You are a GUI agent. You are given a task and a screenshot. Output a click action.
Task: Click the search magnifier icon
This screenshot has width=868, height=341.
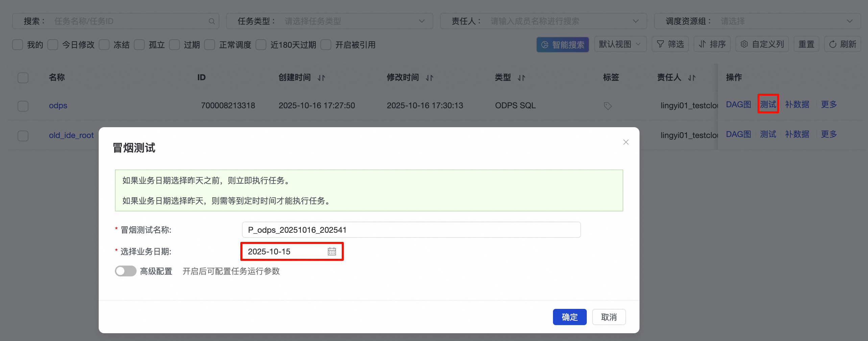tap(212, 21)
